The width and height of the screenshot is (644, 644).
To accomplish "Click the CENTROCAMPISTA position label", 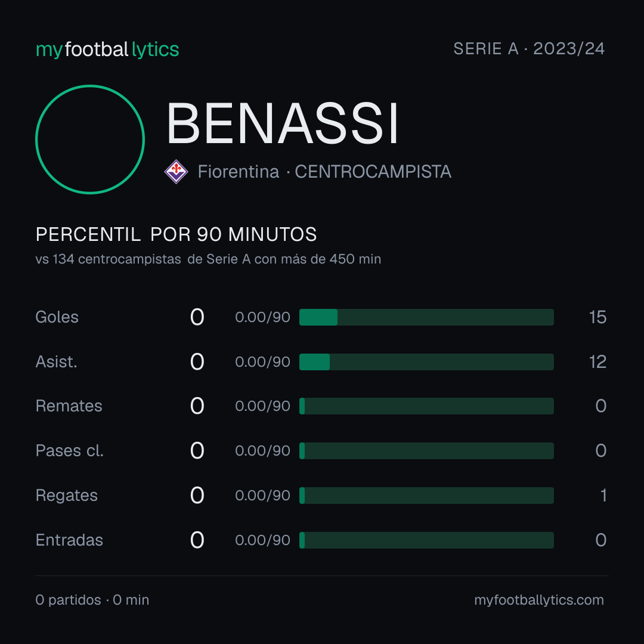I will [x=373, y=172].
